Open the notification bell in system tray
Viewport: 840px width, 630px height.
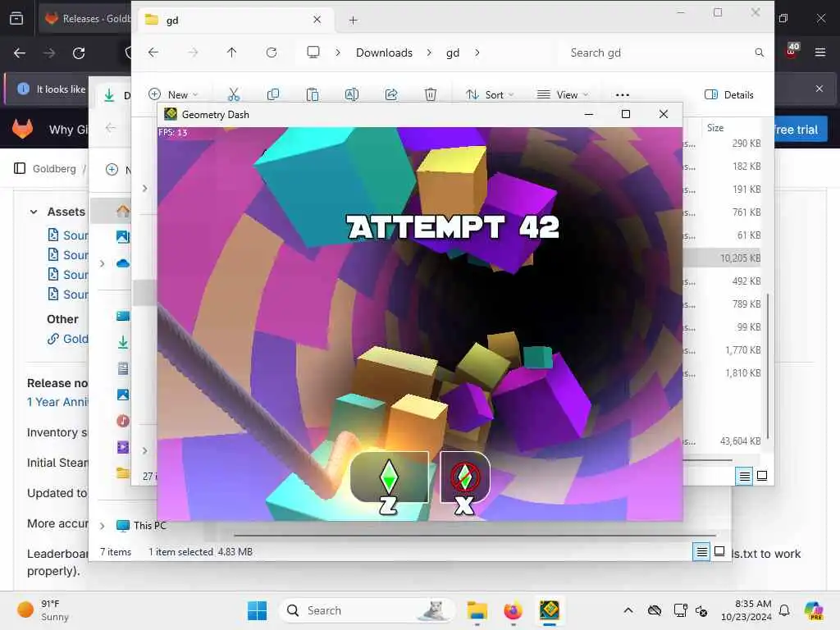pyautogui.click(x=784, y=610)
